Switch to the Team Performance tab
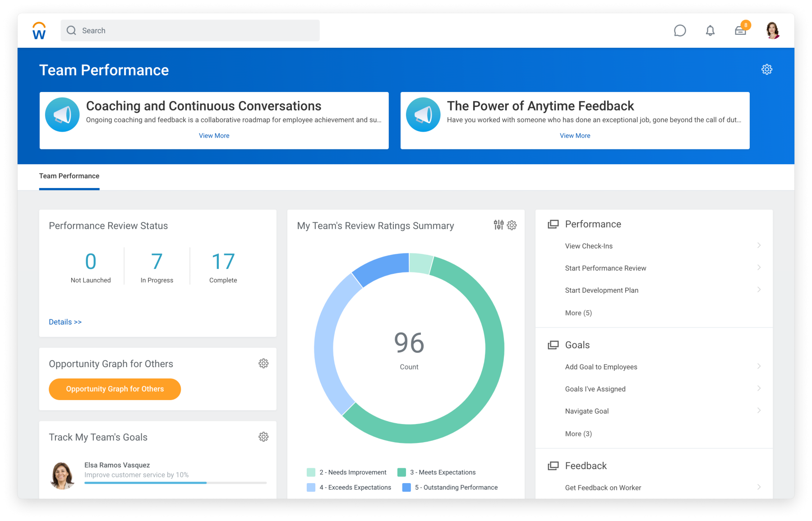Screen dimensions: 812x521 coord(69,176)
